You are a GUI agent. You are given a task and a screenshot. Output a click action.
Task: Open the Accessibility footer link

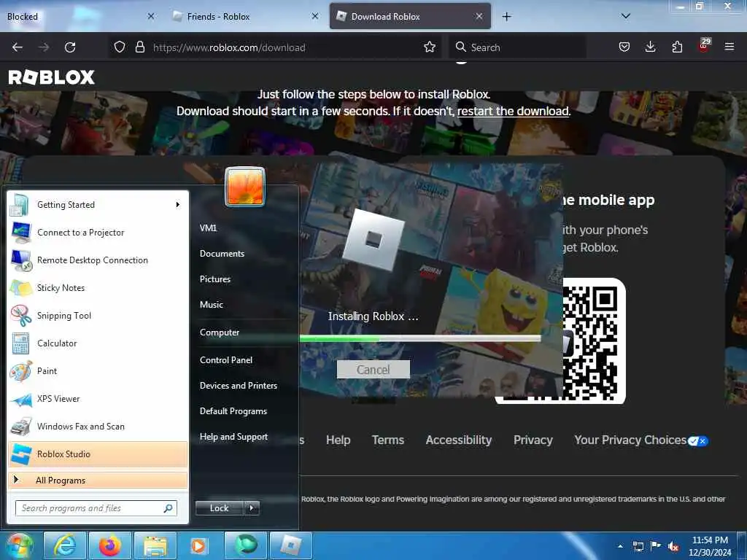pyautogui.click(x=458, y=440)
